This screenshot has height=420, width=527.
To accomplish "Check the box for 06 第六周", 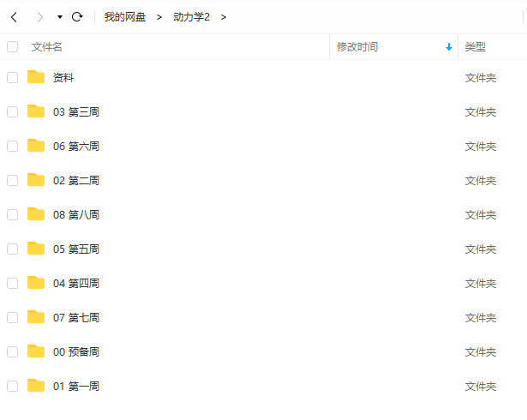I will tap(13, 147).
